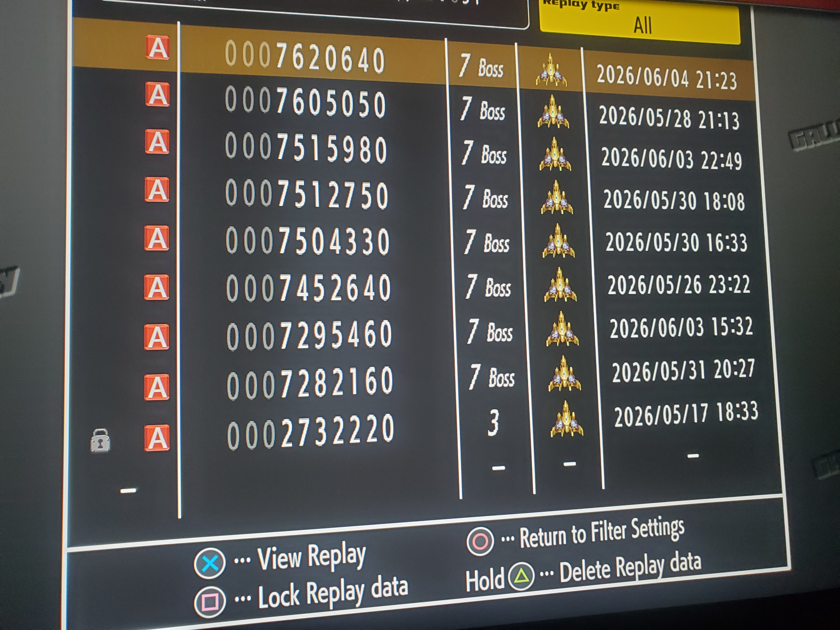This screenshot has height=630, width=840.
Task: Click the A rank badge for score 0007605050
Action: coord(157,95)
